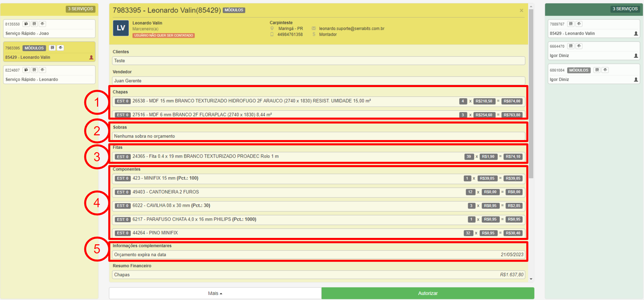Click the detail panel vertical scrollbar thumb
Image resolution: width=644 pixels, height=300 pixels.
coord(531,93)
